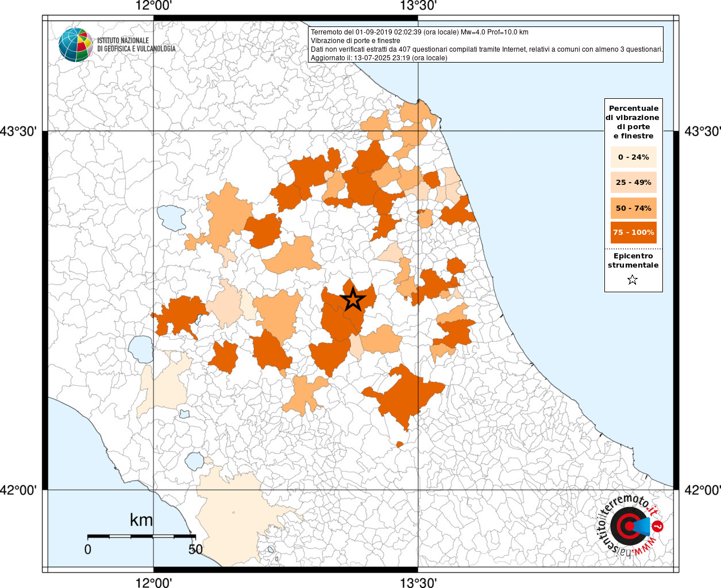Click the right 42°00' latitude label
721x588 pixels.
click(x=703, y=490)
